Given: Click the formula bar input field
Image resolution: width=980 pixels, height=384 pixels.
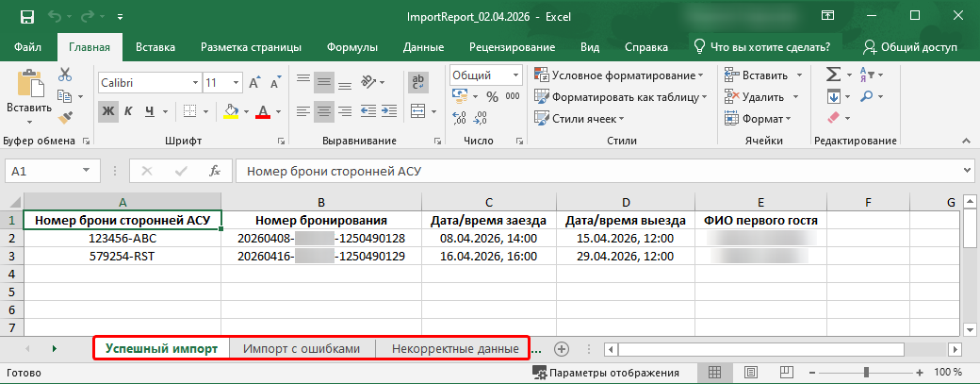Looking at the screenshot, I should [598, 171].
